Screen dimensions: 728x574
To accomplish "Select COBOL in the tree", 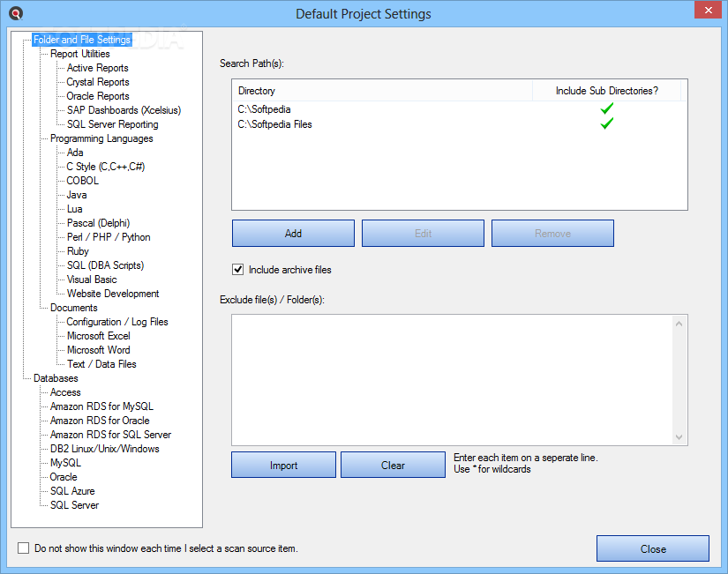I will 82,181.
